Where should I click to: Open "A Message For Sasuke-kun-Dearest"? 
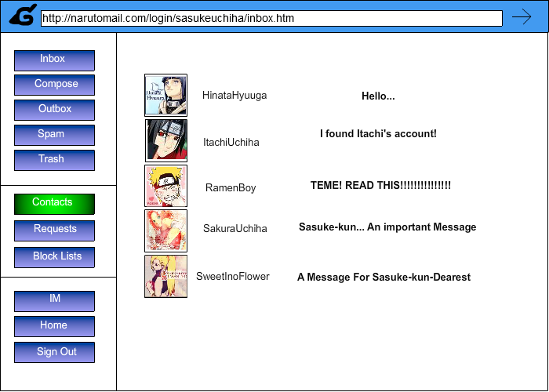tap(384, 278)
